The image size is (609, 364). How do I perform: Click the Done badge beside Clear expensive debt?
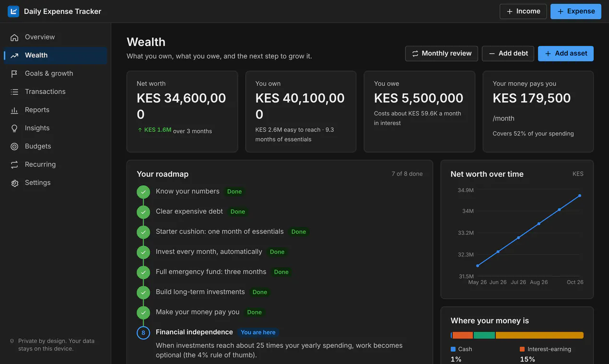pyautogui.click(x=238, y=212)
